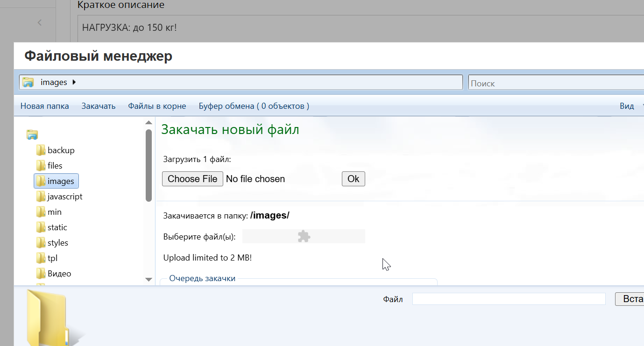Collapse the left sidebar chevron
The width and height of the screenshot is (644, 346).
point(40,22)
